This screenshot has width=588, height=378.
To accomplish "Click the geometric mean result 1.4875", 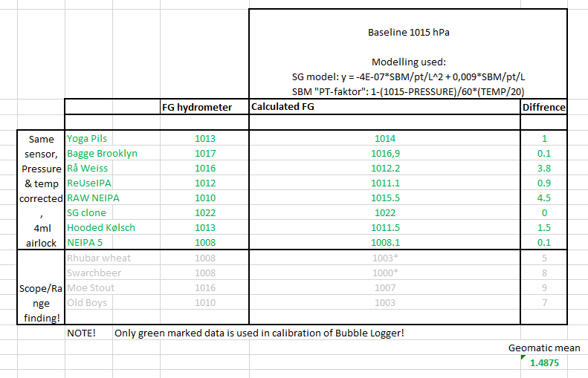I will point(544,363).
